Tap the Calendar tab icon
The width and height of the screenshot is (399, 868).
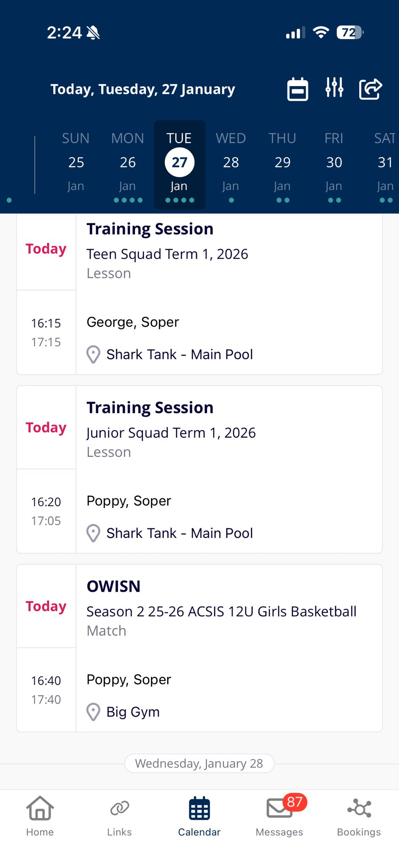(199, 815)
